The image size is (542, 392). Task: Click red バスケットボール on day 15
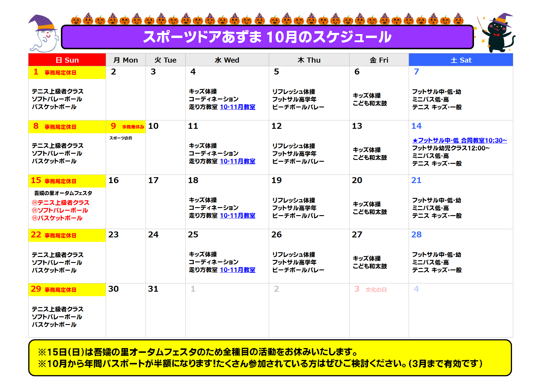tap(57, 218)
